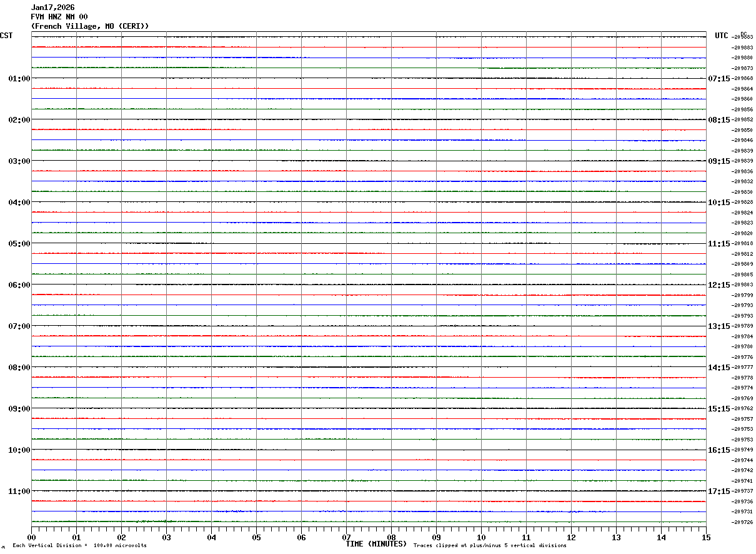Click minute '15' on the time axis
756x554 pixels.
[x=706, y=537]
